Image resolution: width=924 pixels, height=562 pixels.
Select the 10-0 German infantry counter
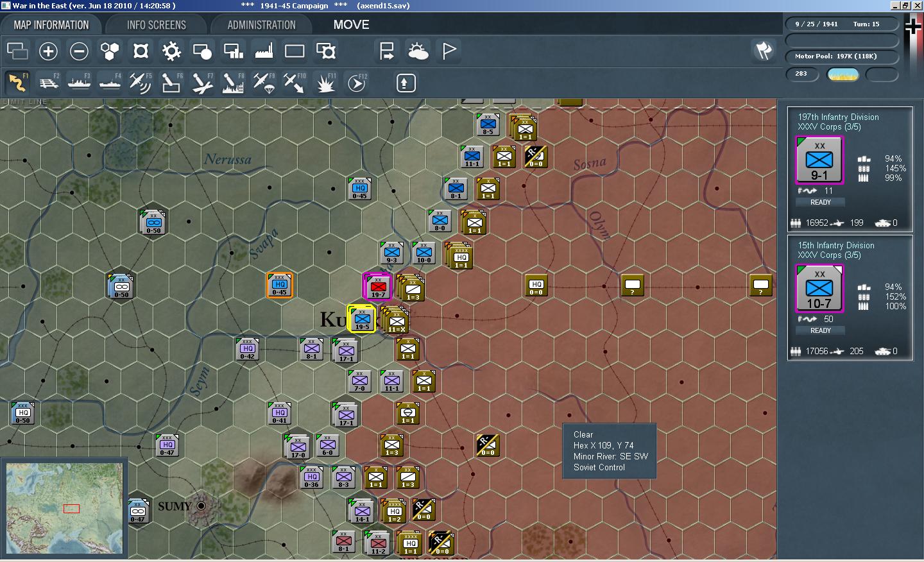[424, 253]
